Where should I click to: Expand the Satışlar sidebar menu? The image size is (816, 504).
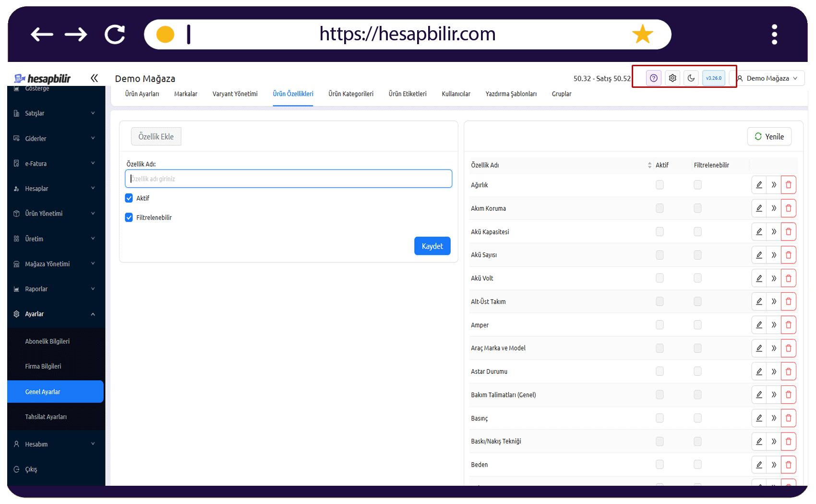[x=55, y=113]
